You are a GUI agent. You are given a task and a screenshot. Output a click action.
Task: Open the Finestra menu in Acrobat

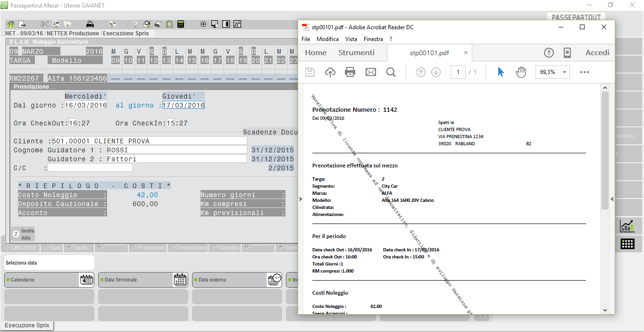click(374, 39)
